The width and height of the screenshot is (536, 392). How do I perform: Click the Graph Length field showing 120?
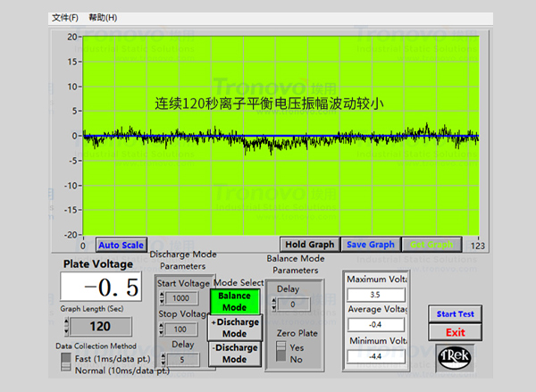point(100,327)
